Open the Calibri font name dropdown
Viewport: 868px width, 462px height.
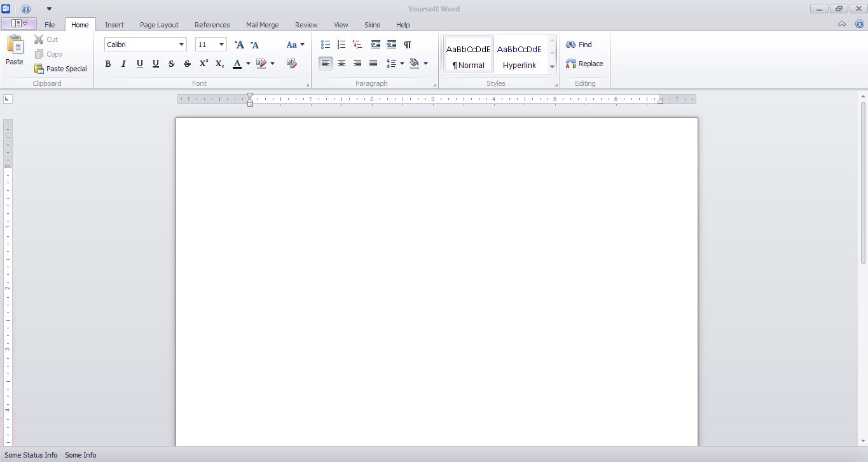pos(181,45)
